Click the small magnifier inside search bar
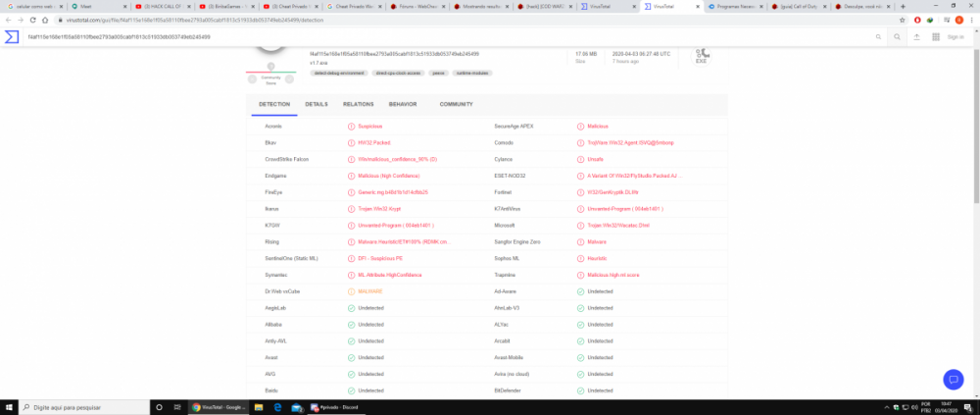 pos(879,37)
